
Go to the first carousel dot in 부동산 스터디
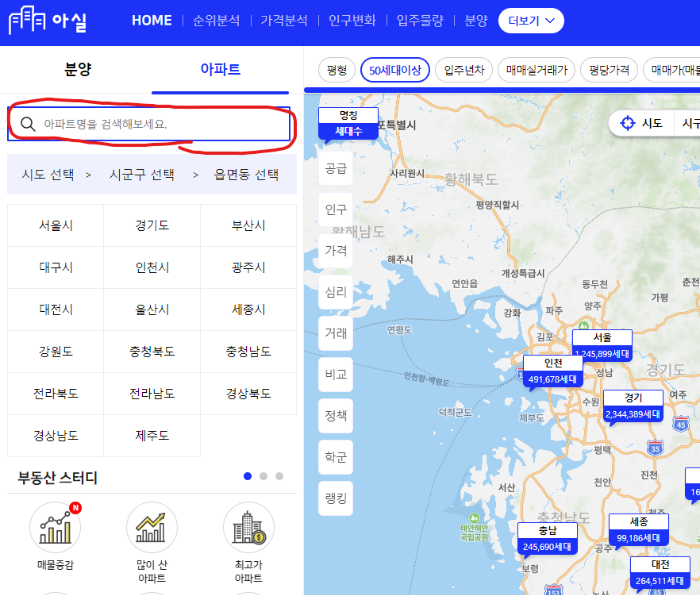click(x=248, y=476)
